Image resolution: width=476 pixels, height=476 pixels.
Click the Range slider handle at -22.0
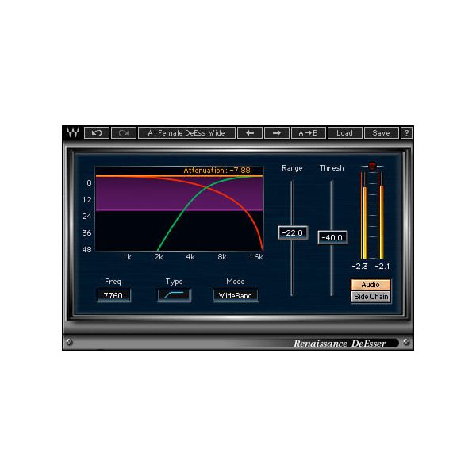tap(293, 232)
